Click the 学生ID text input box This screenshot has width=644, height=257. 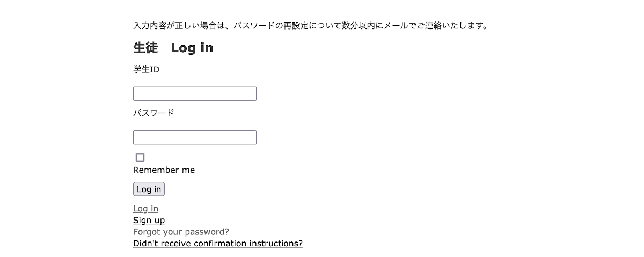click(x=194, y=94)
